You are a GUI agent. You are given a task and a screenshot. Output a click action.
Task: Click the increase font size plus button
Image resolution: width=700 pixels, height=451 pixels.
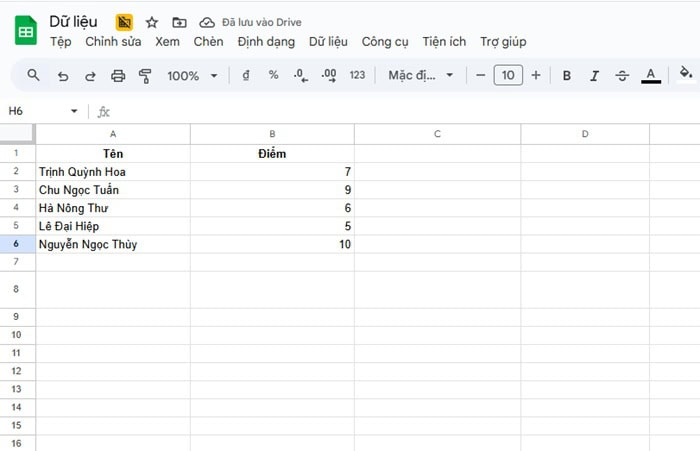(x=536, y=75)
